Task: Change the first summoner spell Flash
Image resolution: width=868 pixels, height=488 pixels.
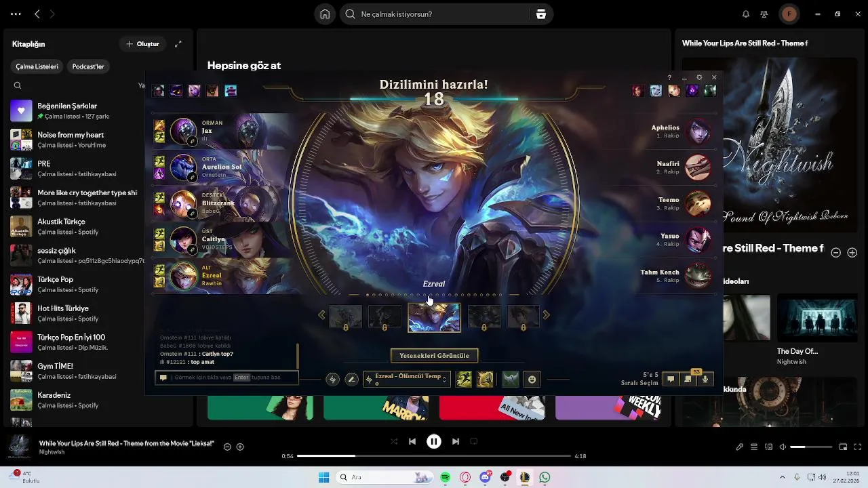Action: pyautogui.click(x=464, y=380)
